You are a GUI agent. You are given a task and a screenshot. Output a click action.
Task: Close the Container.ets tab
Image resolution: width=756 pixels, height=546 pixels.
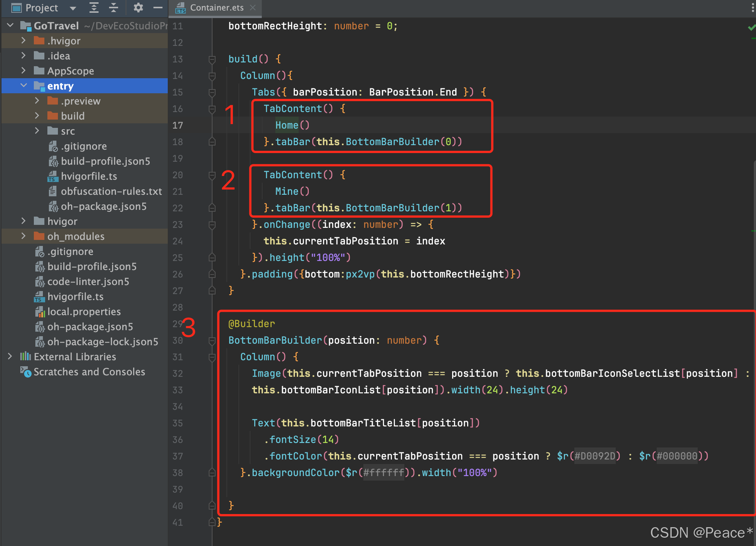click(253, 8)
